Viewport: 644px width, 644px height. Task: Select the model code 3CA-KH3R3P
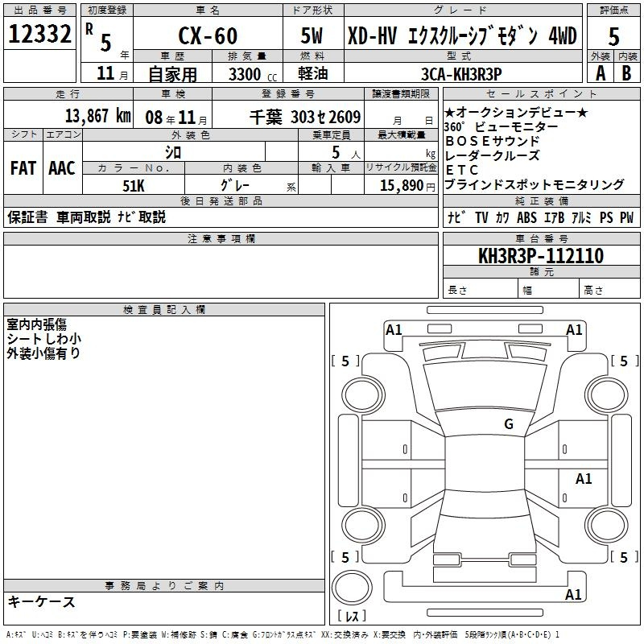click(461, 74)
